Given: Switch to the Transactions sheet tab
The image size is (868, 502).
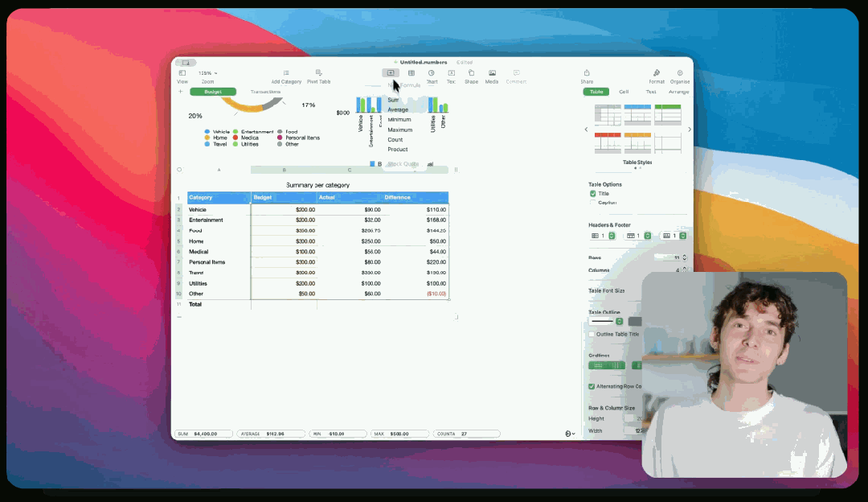Looking at the screenshot, I should (x=265, y=92).
